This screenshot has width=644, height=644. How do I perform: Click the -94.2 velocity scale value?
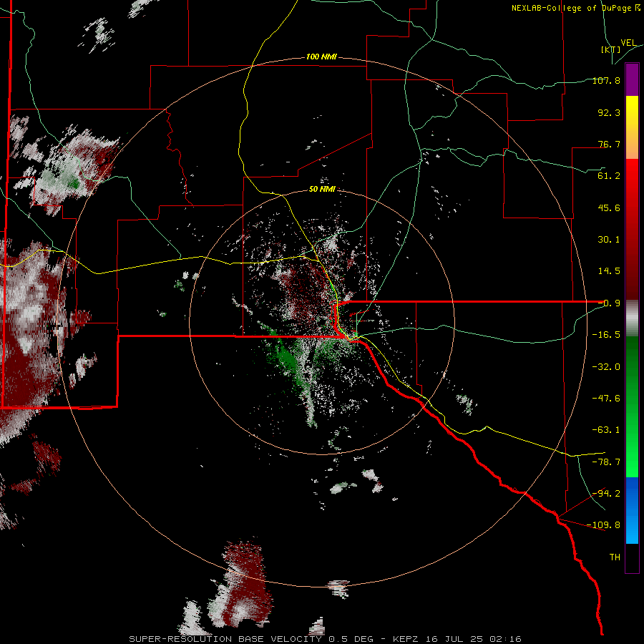coord(606,493)
